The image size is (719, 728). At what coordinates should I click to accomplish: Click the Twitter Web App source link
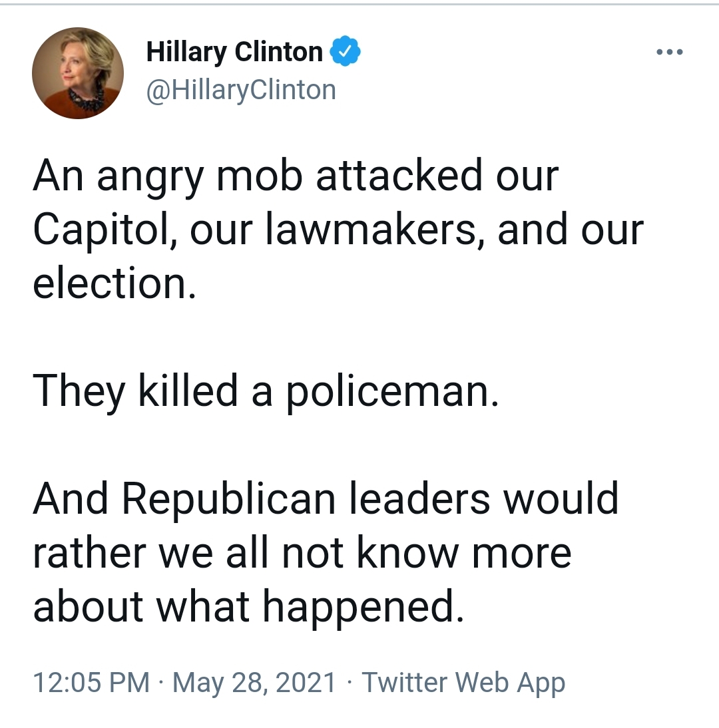463,683
